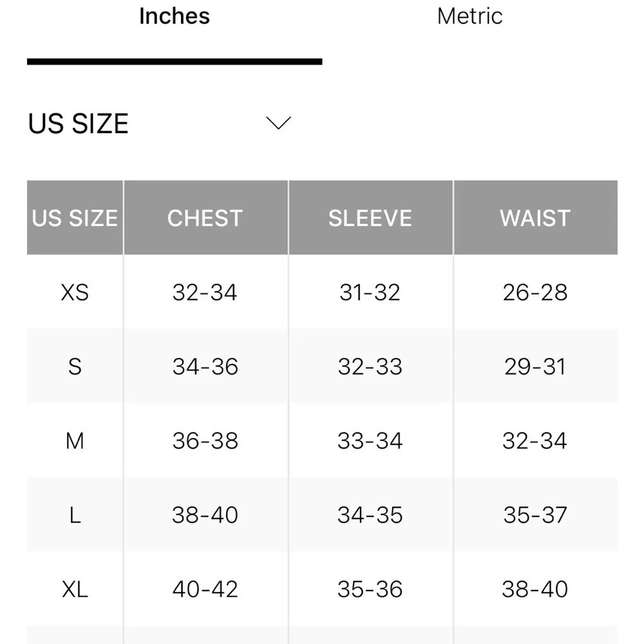Switch to the Inches tab
Screen dimensions: 644x644
[175, 17]
